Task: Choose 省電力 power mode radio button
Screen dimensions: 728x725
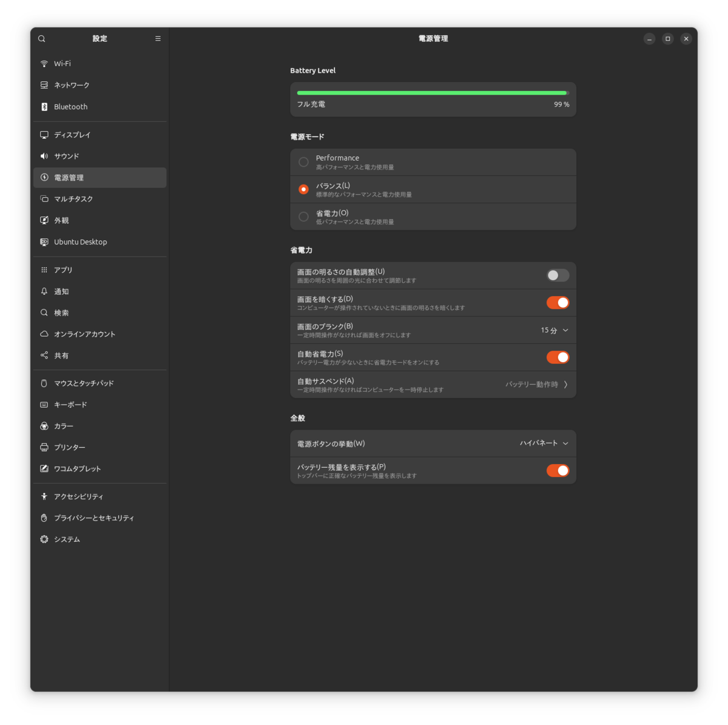Action: pos(304,217)
